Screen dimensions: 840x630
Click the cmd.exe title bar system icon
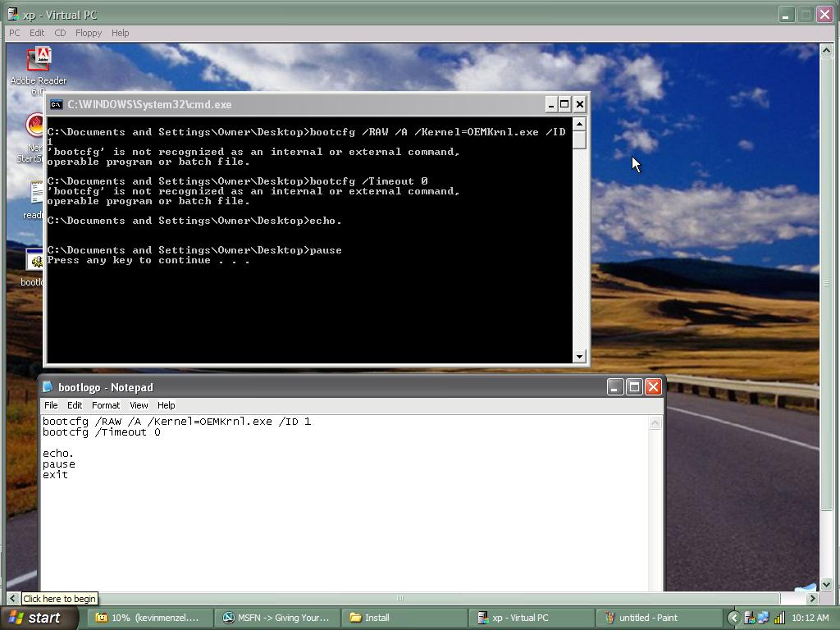56,104
